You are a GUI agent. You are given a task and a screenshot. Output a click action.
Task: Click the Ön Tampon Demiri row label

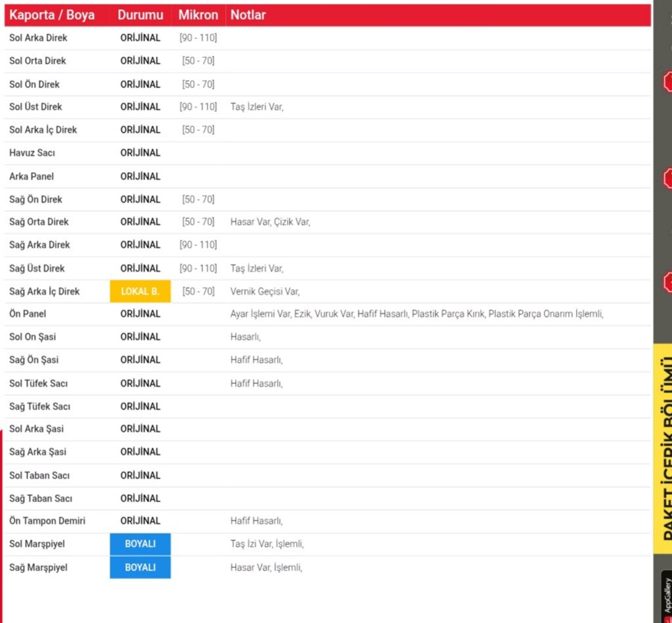[x=47, y=521]
